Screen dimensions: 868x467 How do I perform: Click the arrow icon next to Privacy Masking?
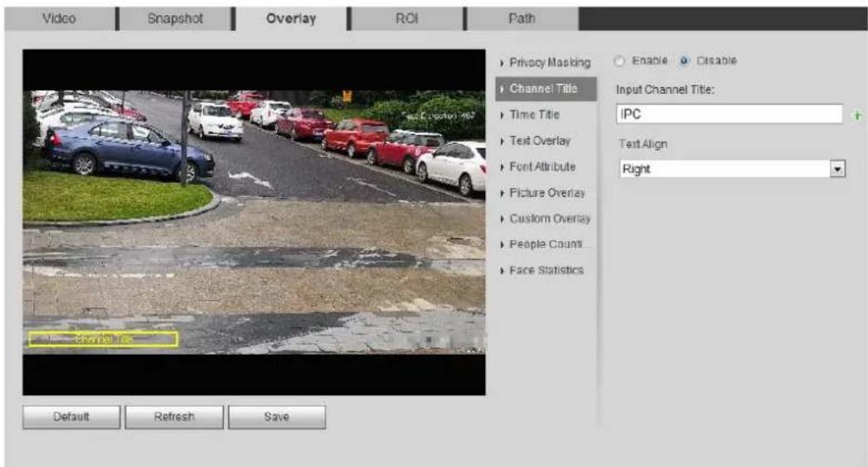tap(502, 63)
